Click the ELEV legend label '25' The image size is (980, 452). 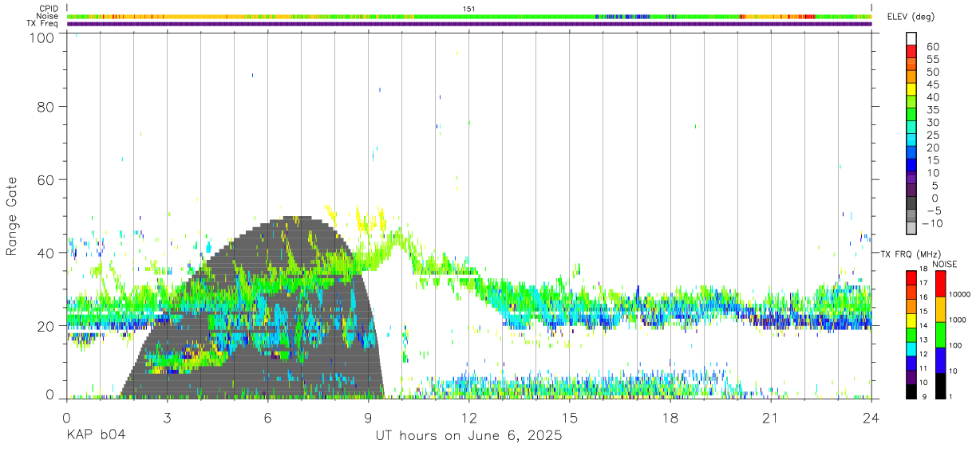[932, 136]
